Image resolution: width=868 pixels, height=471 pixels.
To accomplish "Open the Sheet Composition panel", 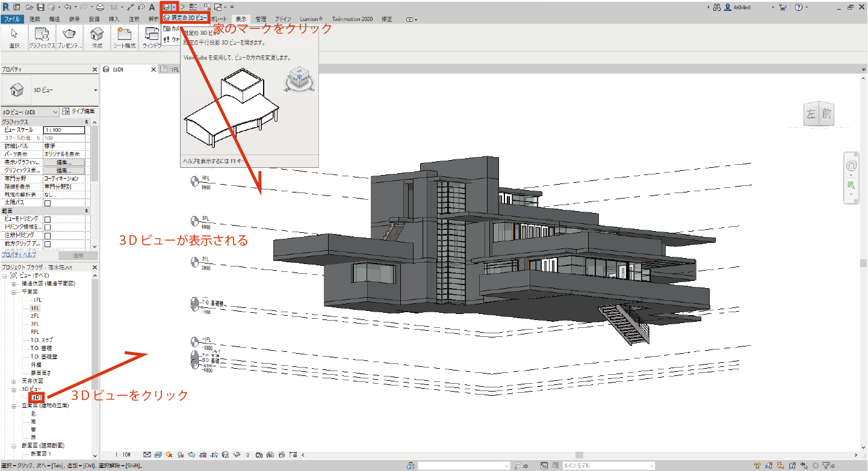I will pos(125,37).
